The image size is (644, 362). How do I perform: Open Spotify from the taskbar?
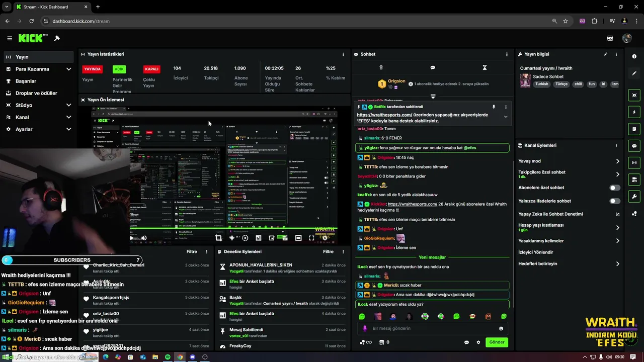(168, 357)
